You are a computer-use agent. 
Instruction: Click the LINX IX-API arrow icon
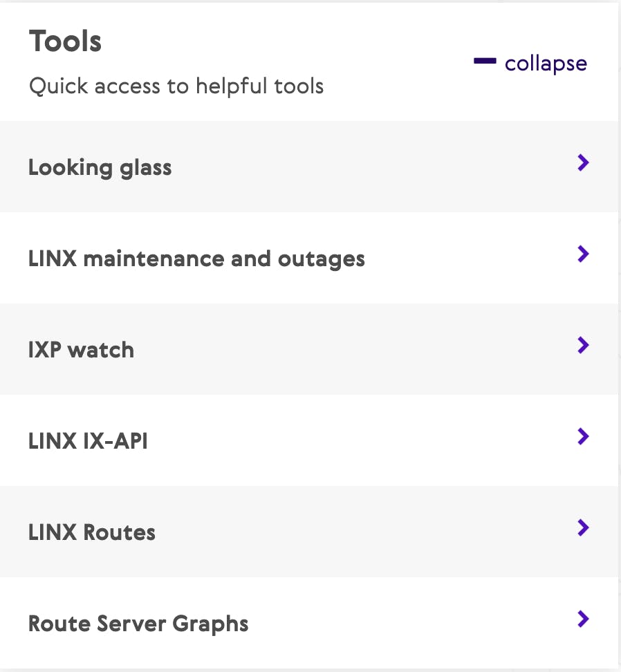583,436
